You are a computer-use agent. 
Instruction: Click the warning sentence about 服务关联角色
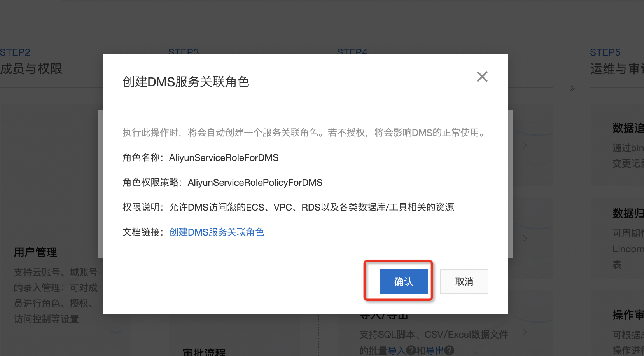pyautogui.click(x=305, y=133)
